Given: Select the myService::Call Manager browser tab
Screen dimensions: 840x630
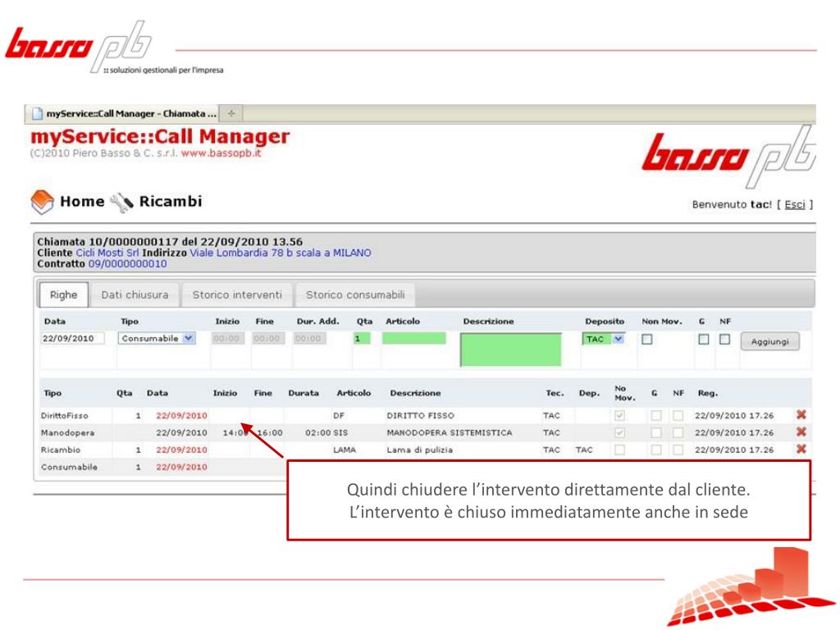Looking at the screenshot, I should tap(125, 113).
